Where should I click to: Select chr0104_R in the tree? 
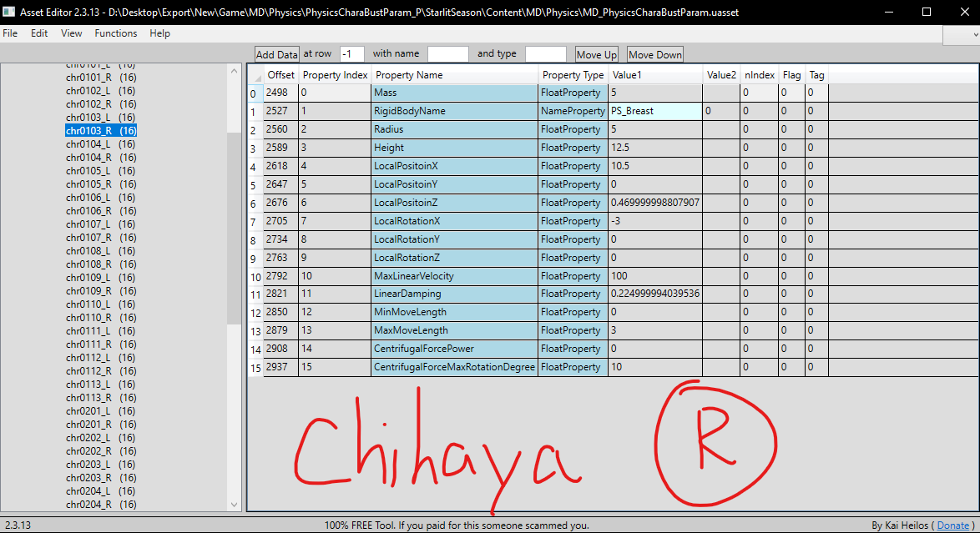click(x=101, y=158)
